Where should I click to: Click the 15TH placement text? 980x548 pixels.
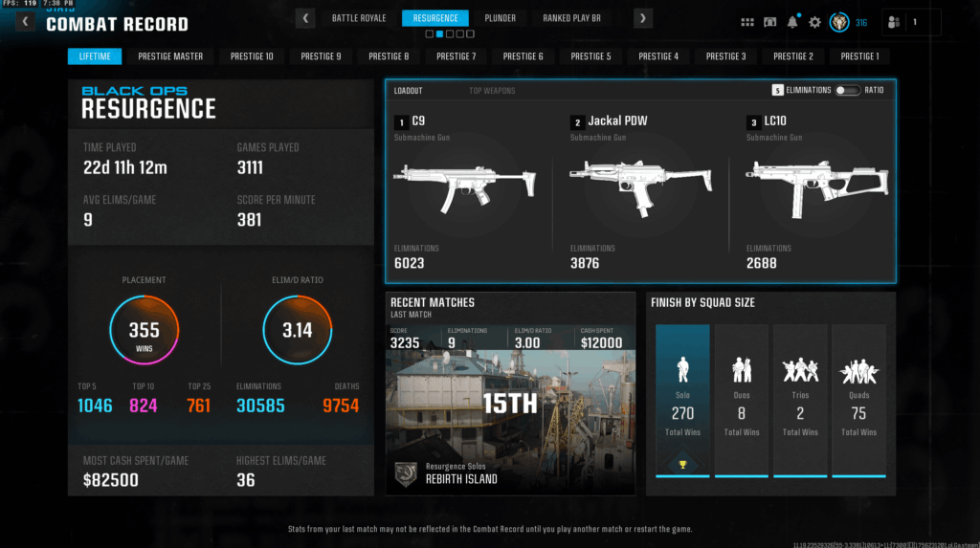coord(510,405)
